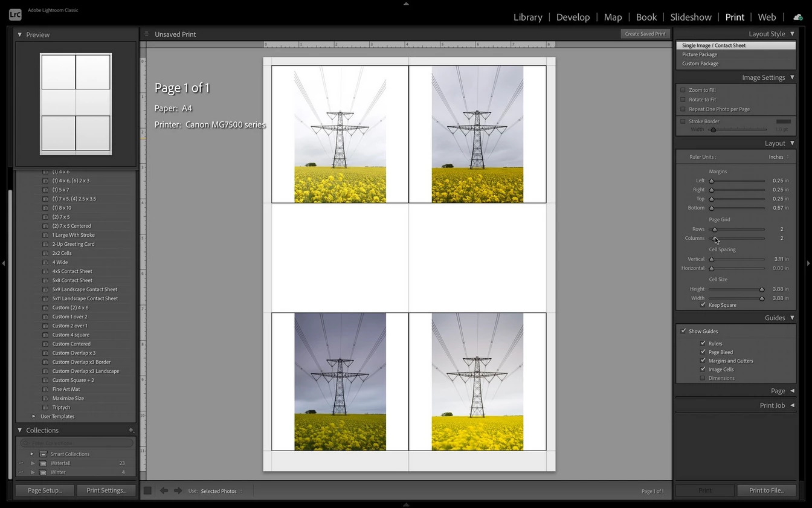Screen dimensions: 812x508
Task: Expand the Page panel
Action: pyautogui.click(x=792, y=391)
